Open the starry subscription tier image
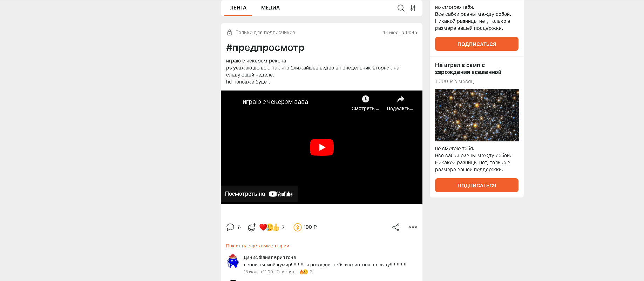This screenshot has height=281, width=644. pos(477,115)
